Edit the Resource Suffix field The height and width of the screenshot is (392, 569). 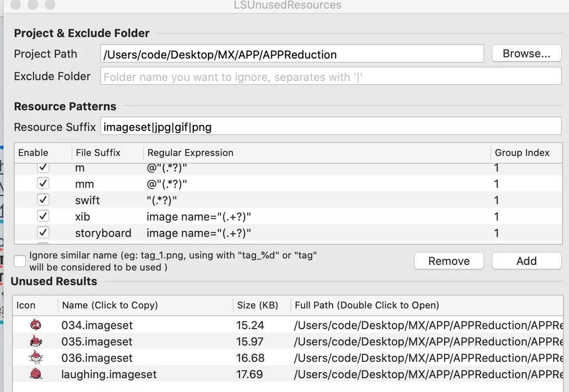coord(331,127)
